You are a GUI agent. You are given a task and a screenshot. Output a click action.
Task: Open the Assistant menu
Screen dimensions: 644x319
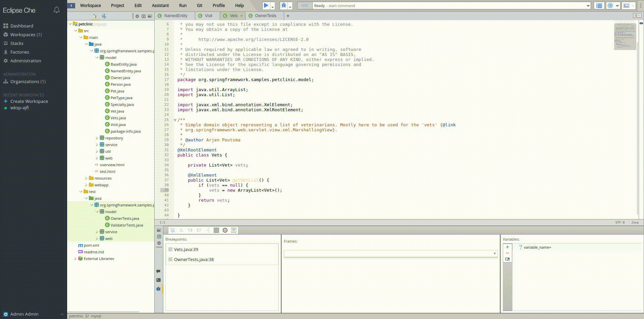pos(160,5)
